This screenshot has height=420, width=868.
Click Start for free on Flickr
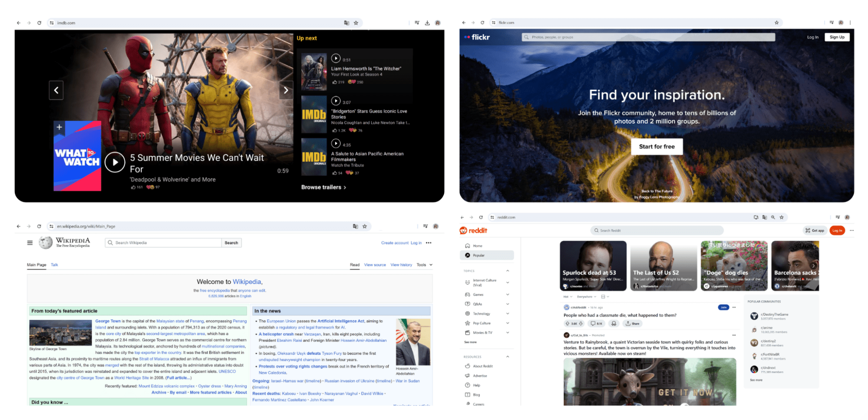point(657,147)
